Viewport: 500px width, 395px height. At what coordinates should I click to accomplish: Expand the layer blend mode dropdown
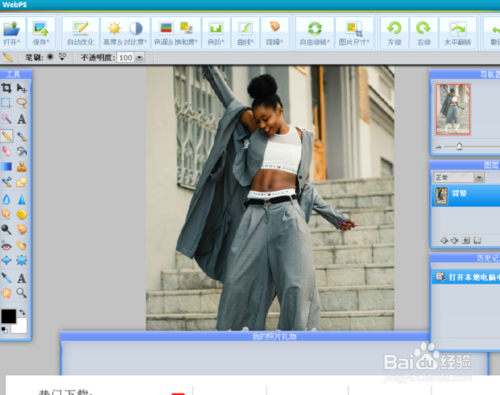click(x=479, y=177)
